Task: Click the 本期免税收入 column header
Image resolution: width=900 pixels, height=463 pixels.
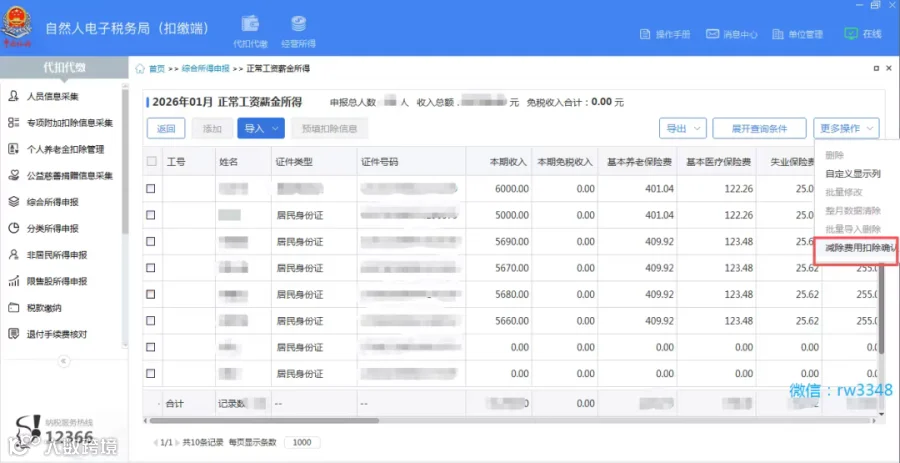Action: [565, 162]
